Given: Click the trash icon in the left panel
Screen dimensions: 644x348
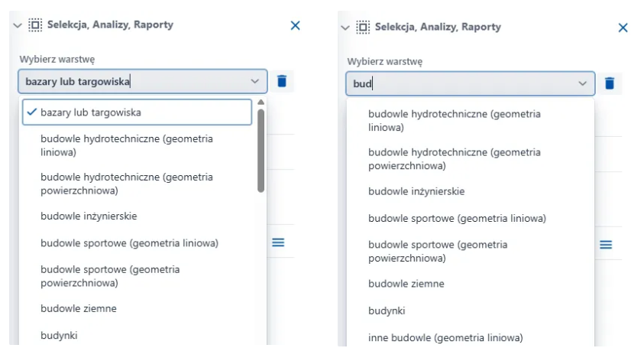Looking at the screenshot, I should [282, 81].
